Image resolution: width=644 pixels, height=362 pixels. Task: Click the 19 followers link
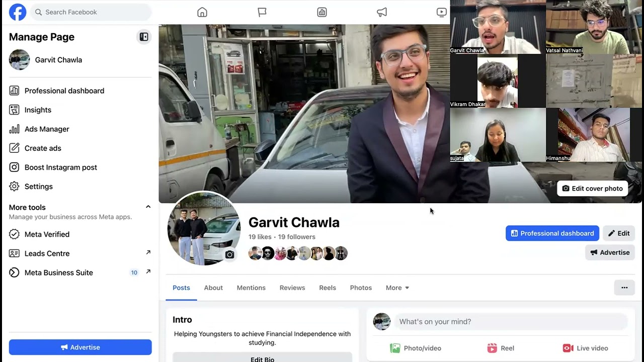pyautogui.click(x=297, y=237)
